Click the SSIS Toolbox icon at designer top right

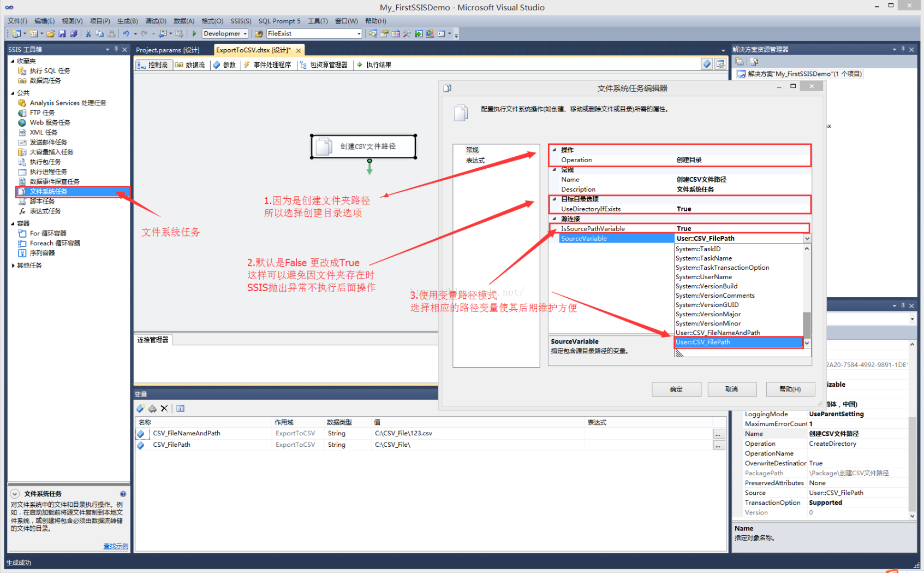tap(721, 64)
